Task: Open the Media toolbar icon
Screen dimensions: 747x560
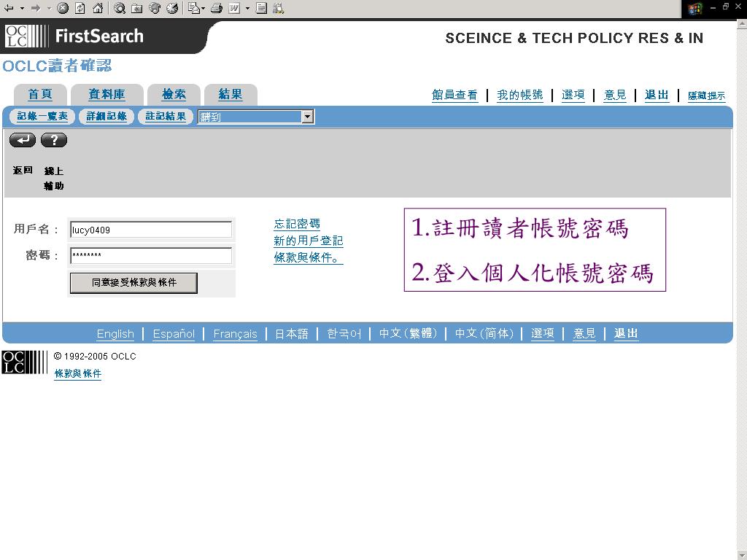Action: click(155, 8)
